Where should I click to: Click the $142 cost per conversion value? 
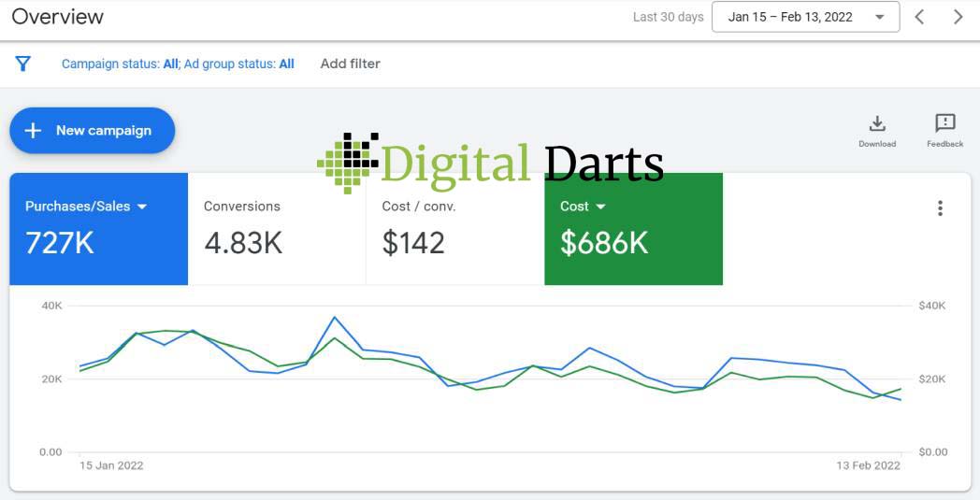click(413, 242)
